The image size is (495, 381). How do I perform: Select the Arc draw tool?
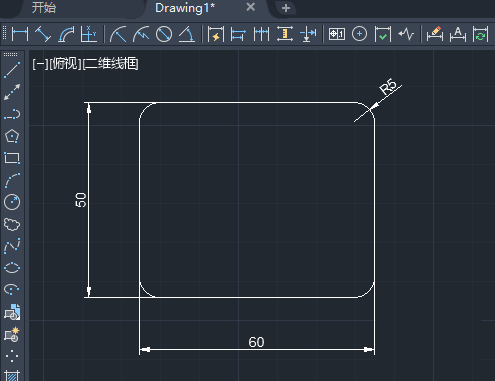pos(12,180)
